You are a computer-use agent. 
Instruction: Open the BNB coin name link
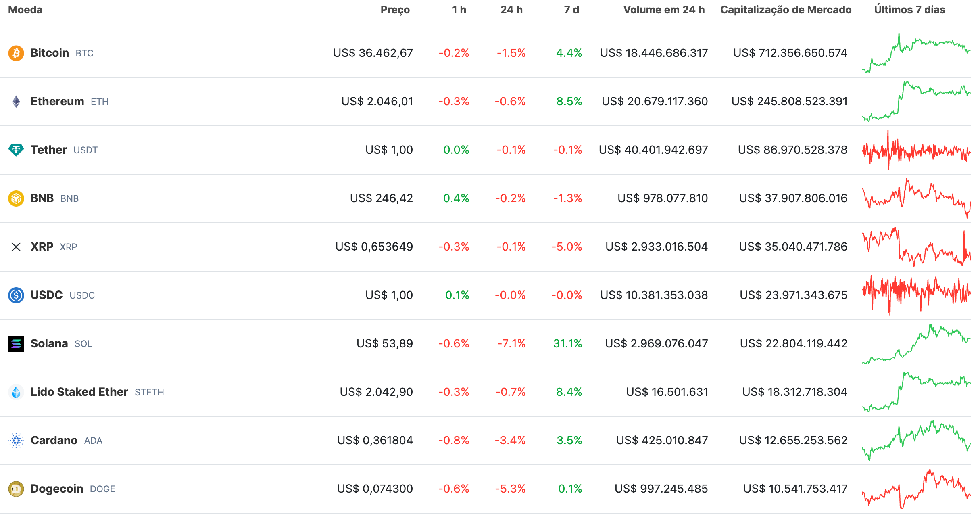click(42, 198)
